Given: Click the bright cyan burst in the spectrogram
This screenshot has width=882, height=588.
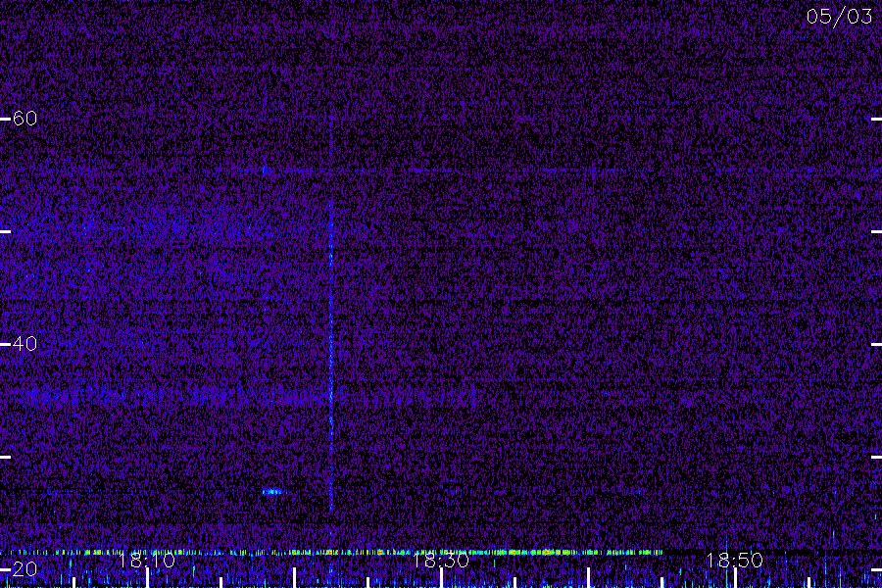Looking at the screenshot, I should click(x=274, y=492).
